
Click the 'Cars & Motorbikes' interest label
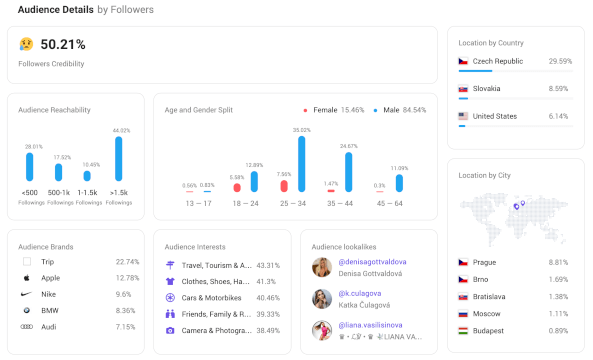click(211, 298)
